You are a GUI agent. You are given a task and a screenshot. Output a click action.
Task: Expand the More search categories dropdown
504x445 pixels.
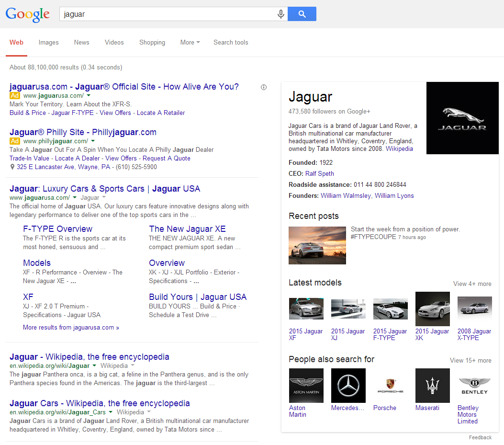190,43
